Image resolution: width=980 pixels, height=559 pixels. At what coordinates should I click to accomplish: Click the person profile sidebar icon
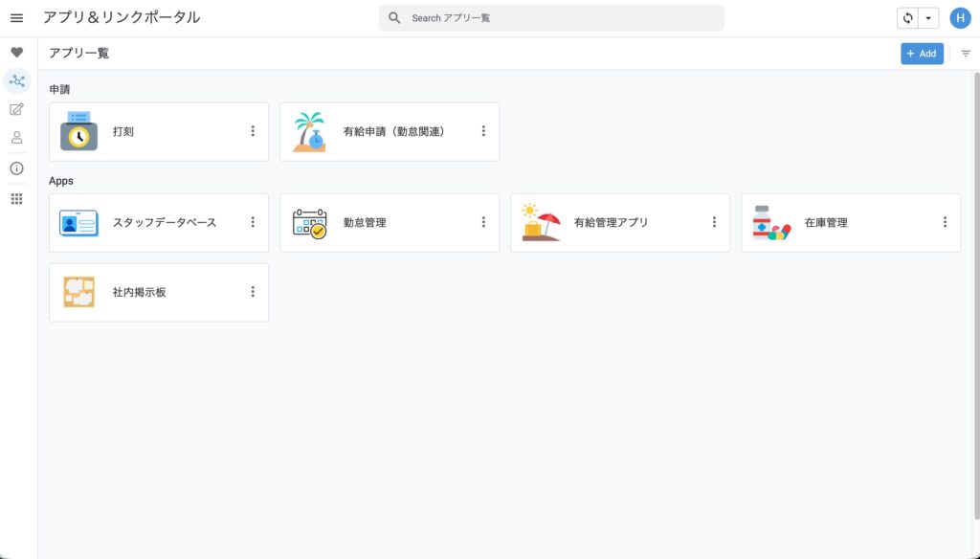[x=16, y=138]
